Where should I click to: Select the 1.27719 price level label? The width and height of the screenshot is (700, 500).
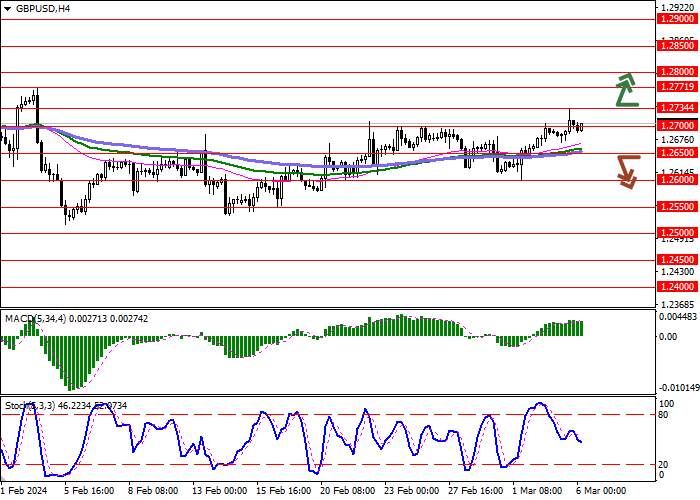[677, 87]
